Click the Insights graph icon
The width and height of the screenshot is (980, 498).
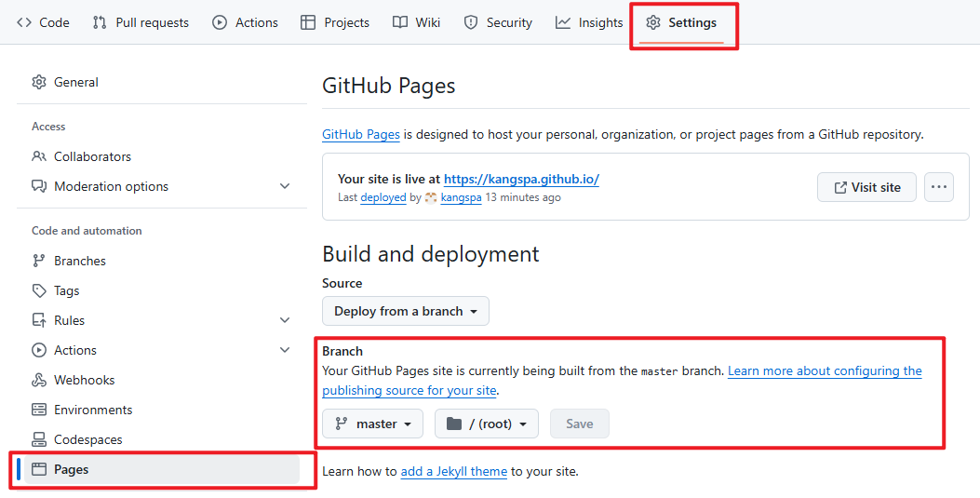(562, 22)
